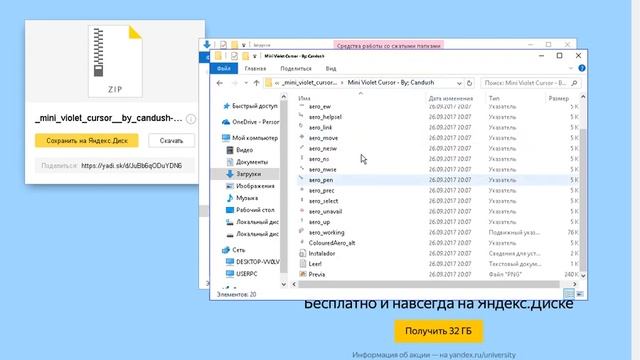Select the aero_prec file
This screenshot has width=640, height=360.
(x=321, y=191)
